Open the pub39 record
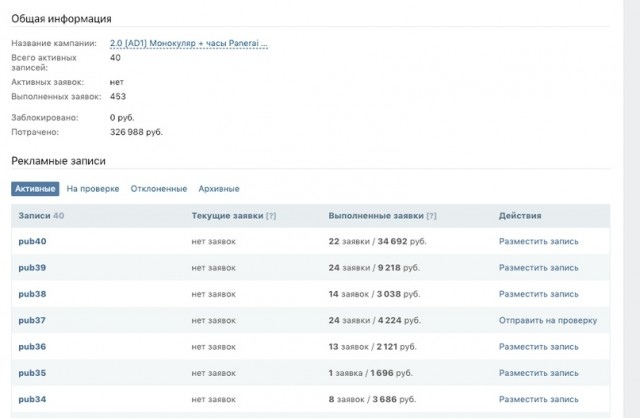The height and width of the screenshot is (418, 640). point(32,268)
